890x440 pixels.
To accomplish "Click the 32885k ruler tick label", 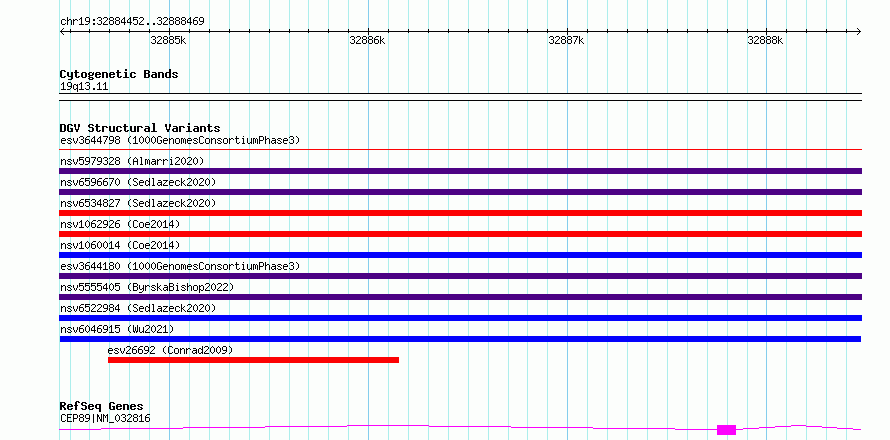I will point(168,40).
